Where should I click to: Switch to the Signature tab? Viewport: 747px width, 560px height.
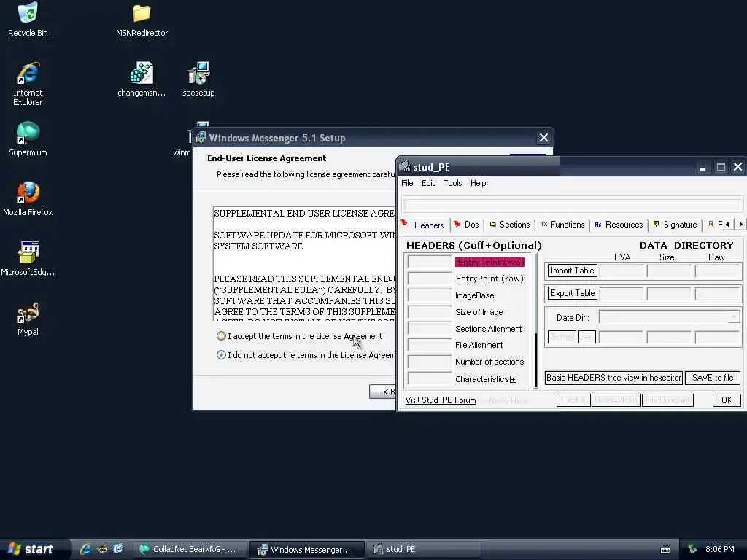click(676, 225)
